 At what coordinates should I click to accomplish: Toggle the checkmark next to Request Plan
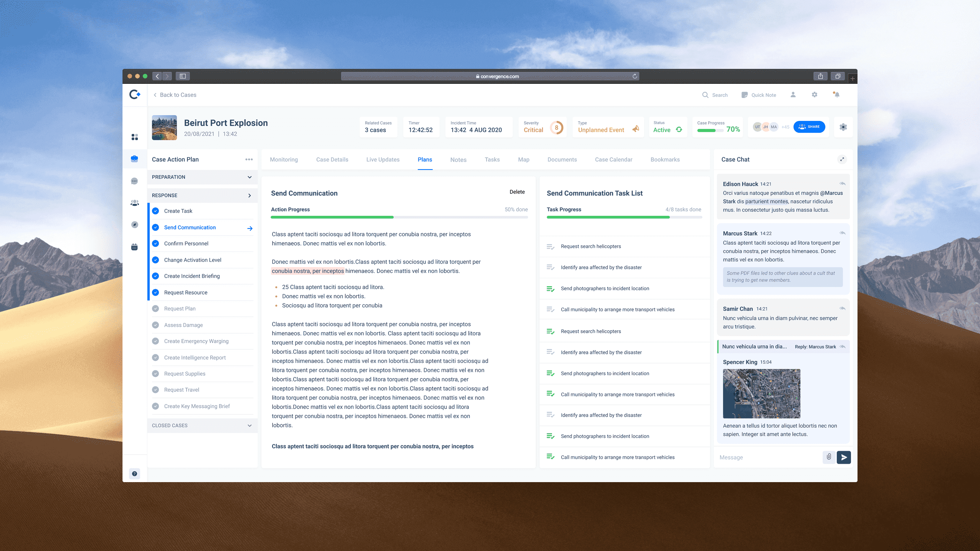coord(156,308)
